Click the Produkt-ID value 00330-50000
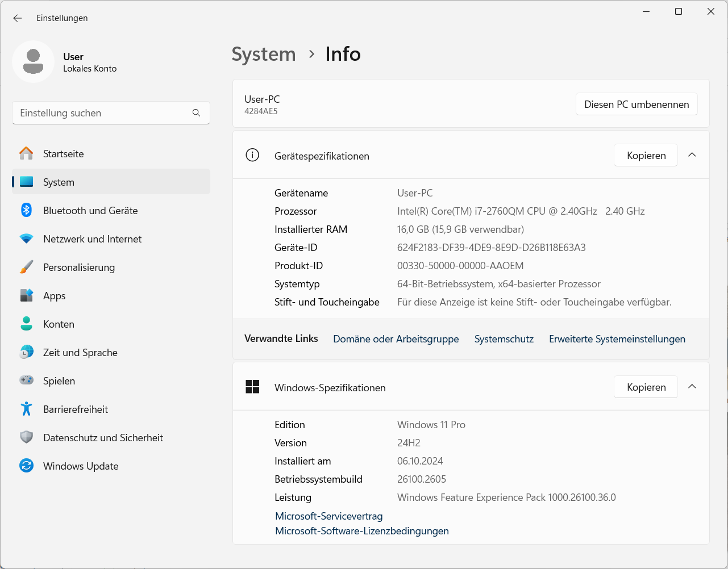728x569 pixels. click(x=460, y=266)
